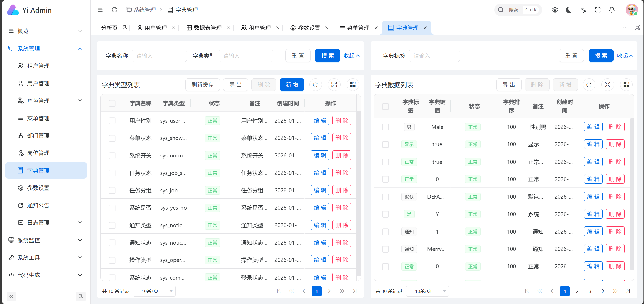Switch to the 菜单管理 tab
Screen dimensions: 644x304
(x=357, y=28)
